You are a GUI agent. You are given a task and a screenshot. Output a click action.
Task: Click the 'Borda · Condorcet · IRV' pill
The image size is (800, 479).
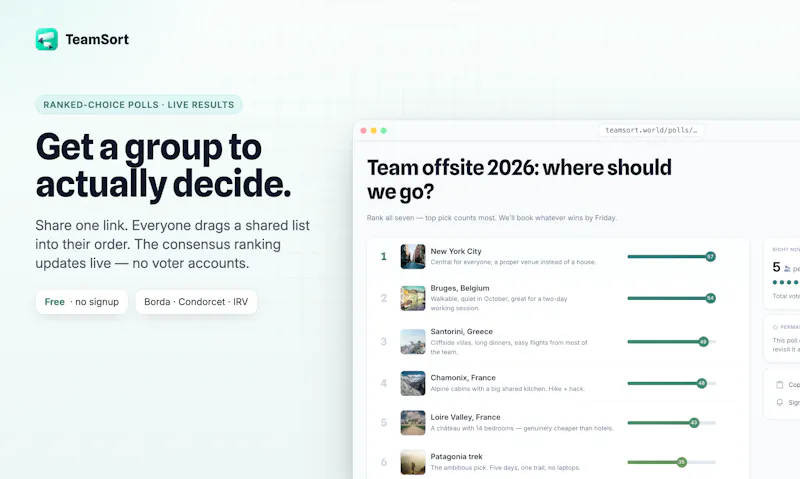tap(196, 301)
